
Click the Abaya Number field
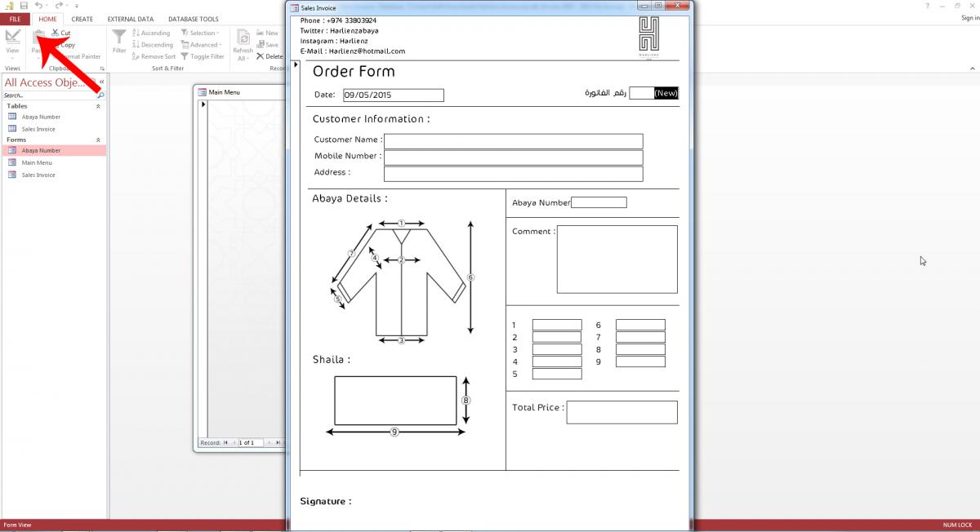[599, 202]
